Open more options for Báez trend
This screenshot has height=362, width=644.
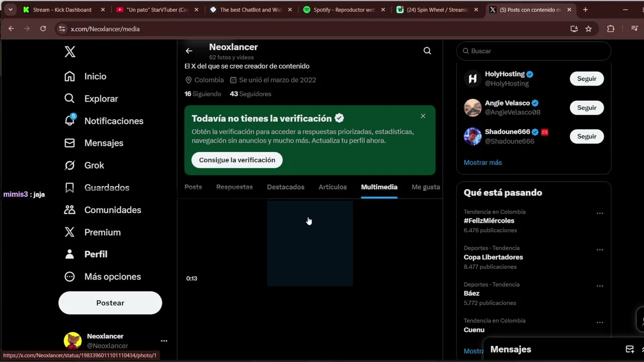coord(600,286)
